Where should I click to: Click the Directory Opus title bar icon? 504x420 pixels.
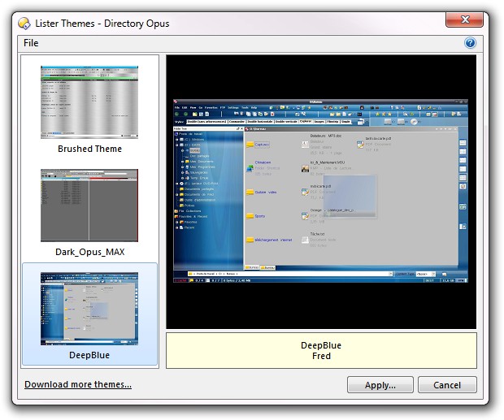(x=24, y=24)
